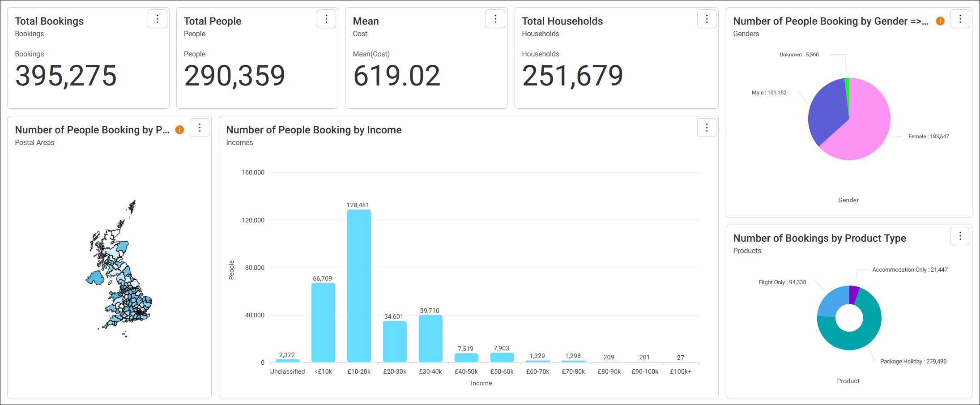Screen dimensions: 980x405
Task: Open the Booking by Income chart options menu
Action: pos(707,128)
